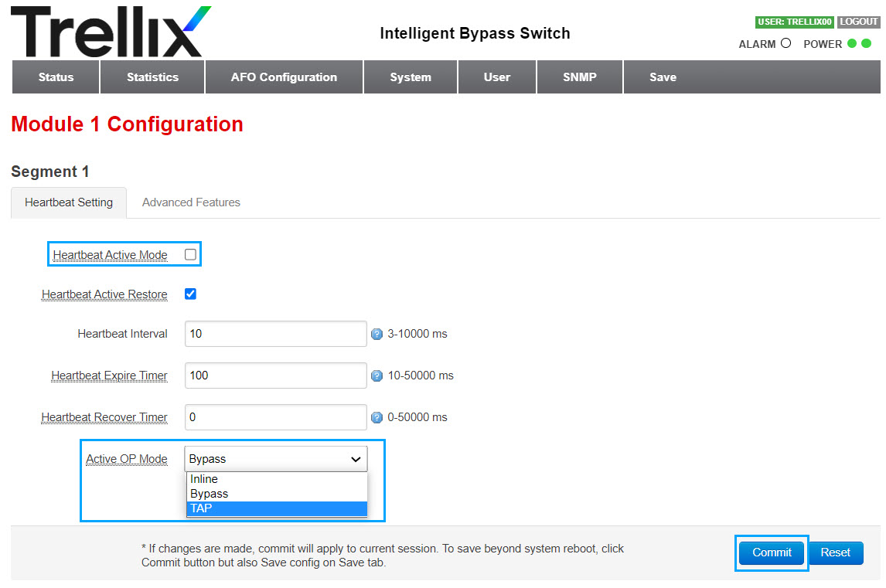Click the Heartbeat Interval help icon
Image resolution: width=886 pixels, height=588 pixels.
(x=377, y=335)
